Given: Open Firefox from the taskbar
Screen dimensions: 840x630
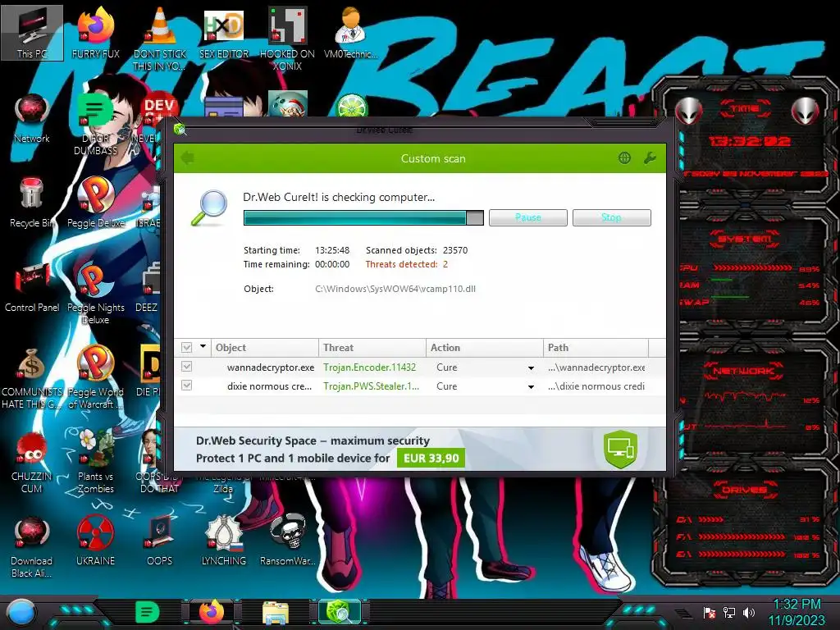Looking at the screenshot, I should 212,612.
